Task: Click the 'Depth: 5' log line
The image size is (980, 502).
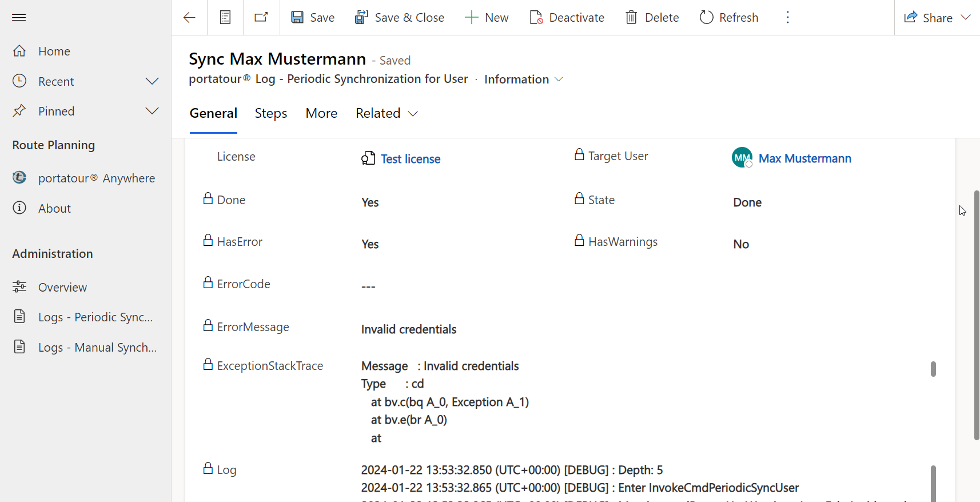Action: pyautogui.click(x=512, y=470)
